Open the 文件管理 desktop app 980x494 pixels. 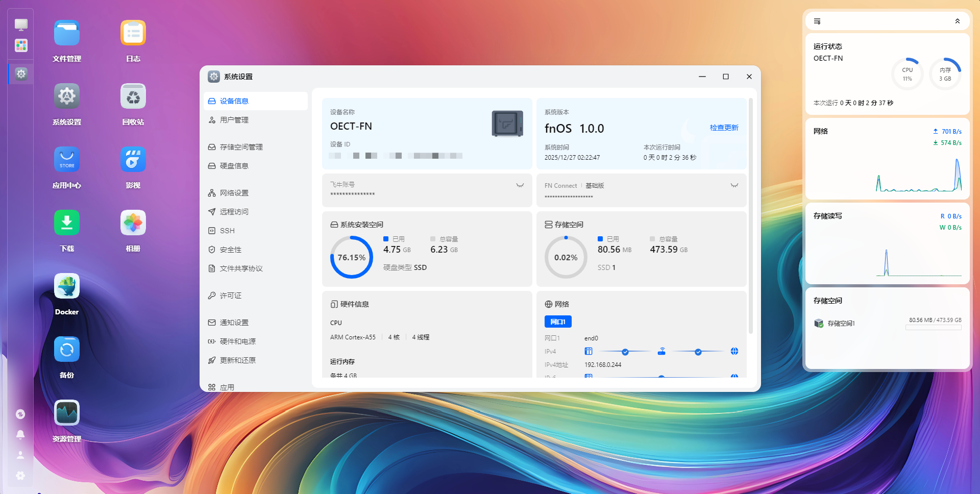(67, 33)
